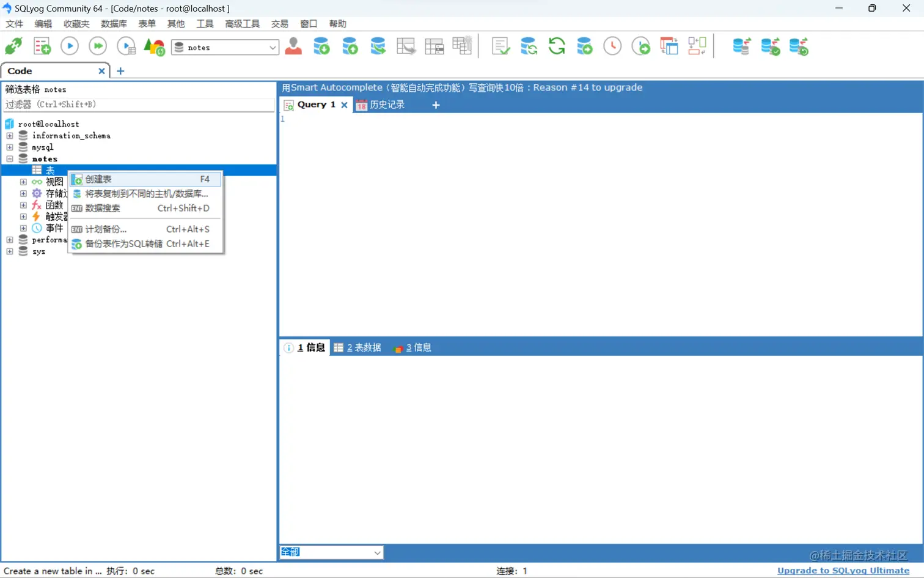The height and width of the screenshot is (578, 924).
Task: Switch to the 3 信息 tab
Action: pos(413,347)
